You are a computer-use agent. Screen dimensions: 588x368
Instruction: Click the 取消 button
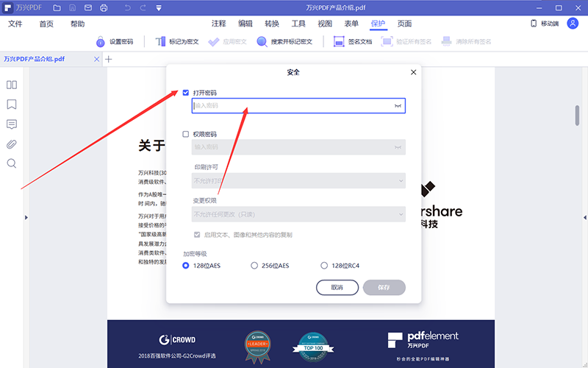337,287
